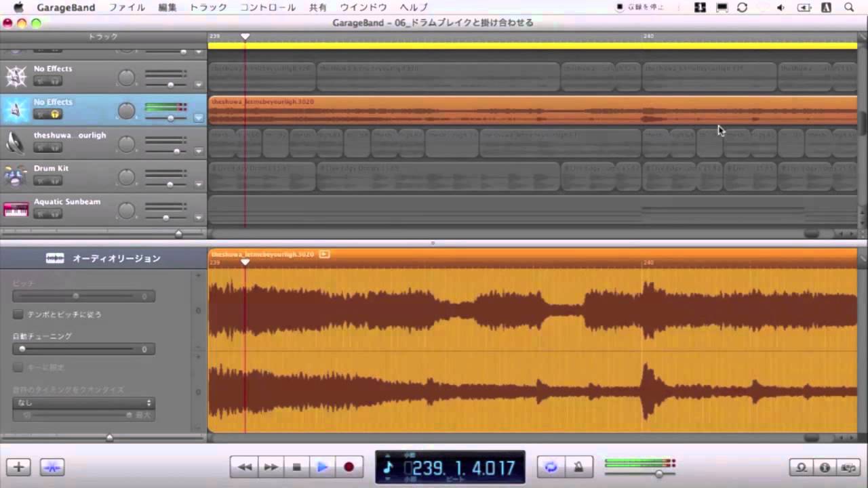The image size is (868, 488).
Task: Click the playhead marker in the top ruler
Action: (x=245, y=36)
